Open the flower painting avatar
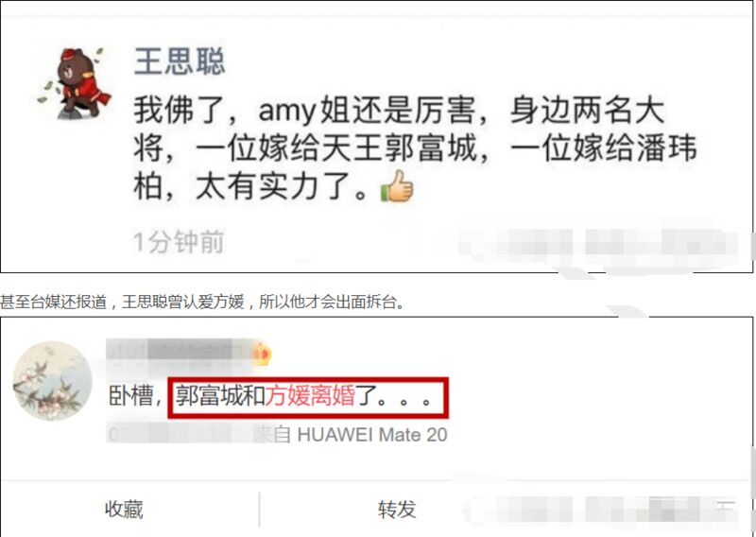Screen dimensions: 756x537 pos(52,381)
